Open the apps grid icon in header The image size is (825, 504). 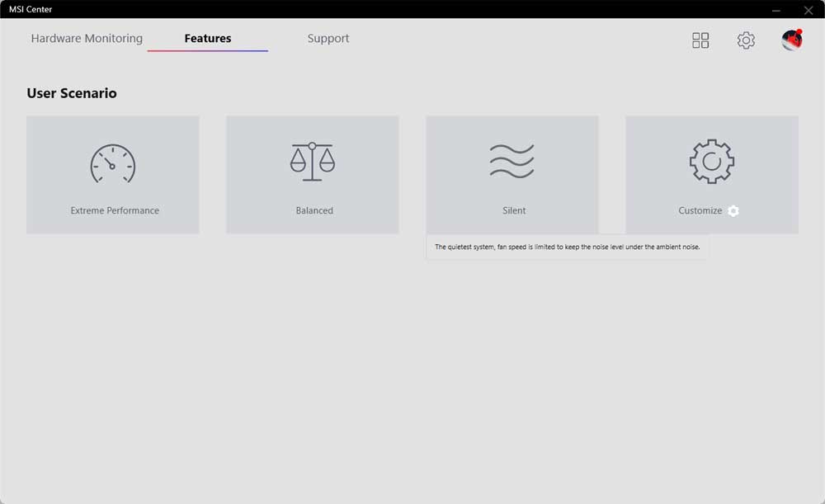pos(700,40)
